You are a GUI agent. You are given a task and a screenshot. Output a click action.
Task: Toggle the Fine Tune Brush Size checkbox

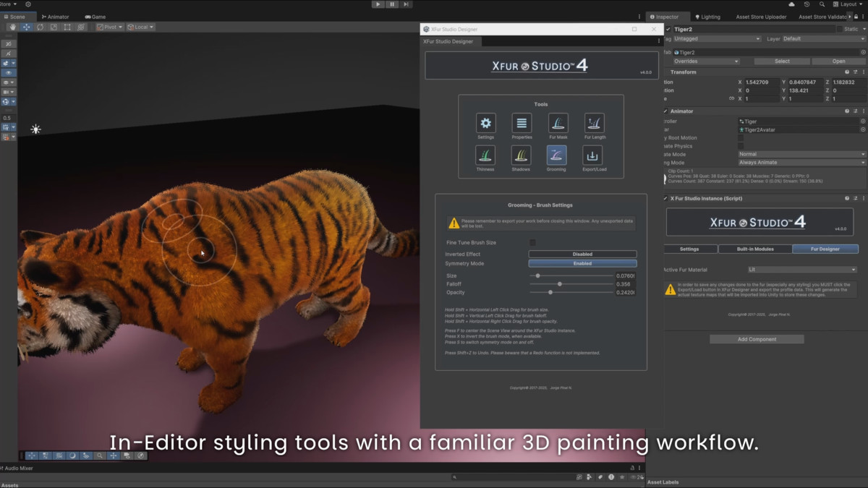pos(533,243)
